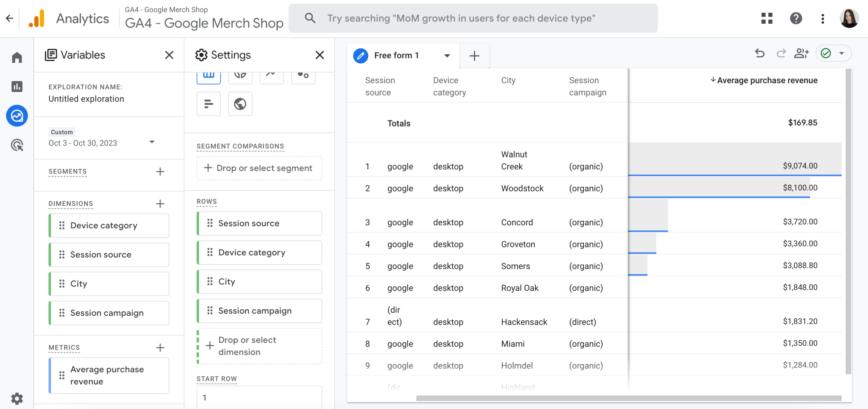This screenshot has height=409, width=868.
Task: Open the Google apps launcher grid
Action: point(767,18)
